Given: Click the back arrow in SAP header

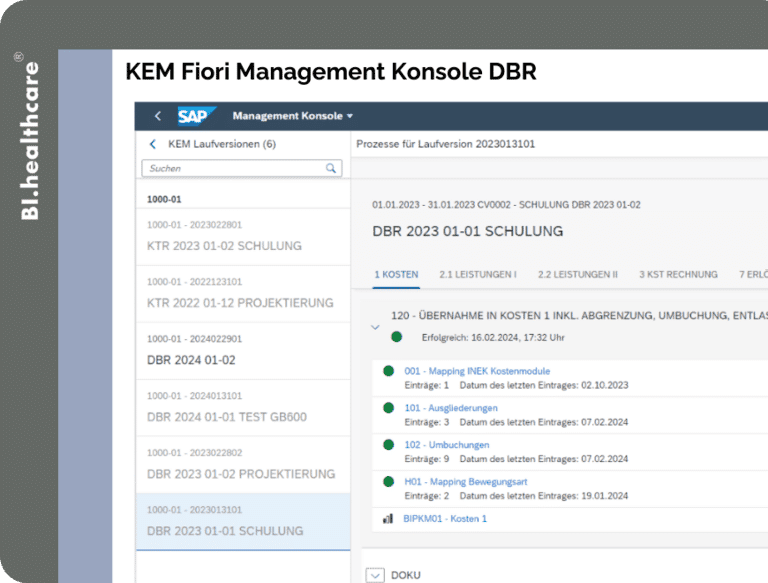Looking at the screenshot, I should pyautogui.click(x=157, y=116).
